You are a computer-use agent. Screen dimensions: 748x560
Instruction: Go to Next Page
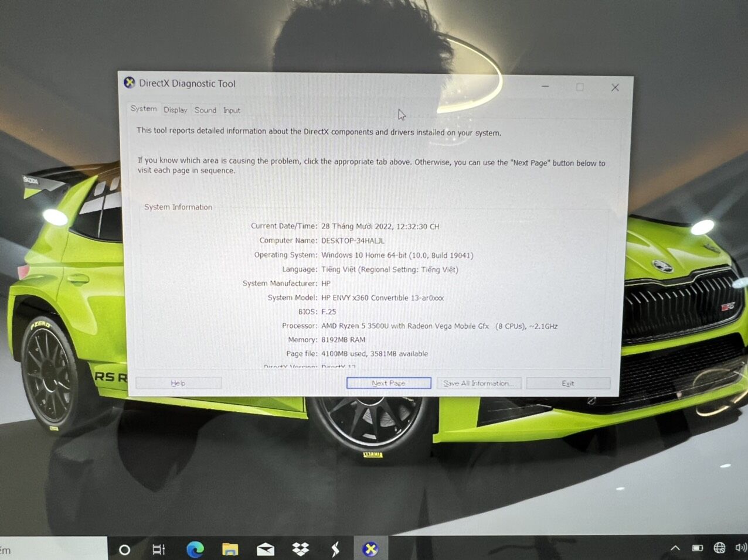(389, 383)
